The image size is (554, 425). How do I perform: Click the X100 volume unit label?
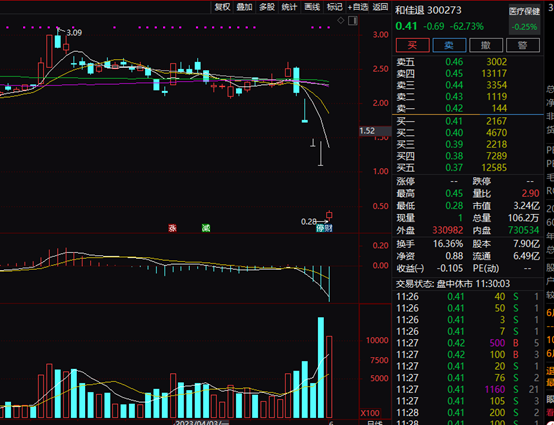pyautogui.click(x=370, y=413)
